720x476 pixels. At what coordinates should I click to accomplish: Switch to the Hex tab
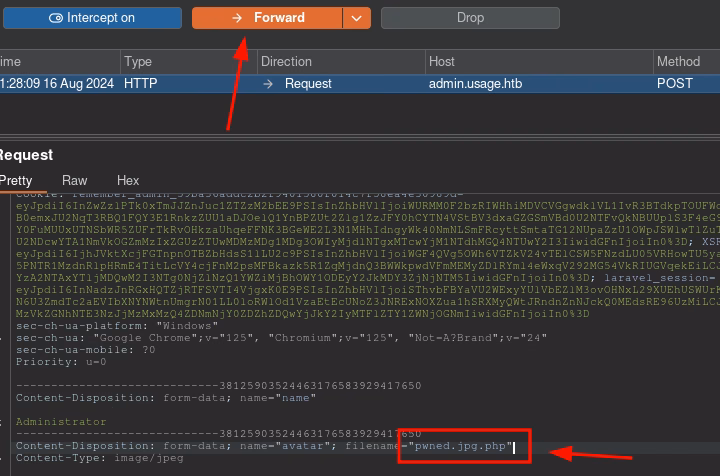coord(128,180)
